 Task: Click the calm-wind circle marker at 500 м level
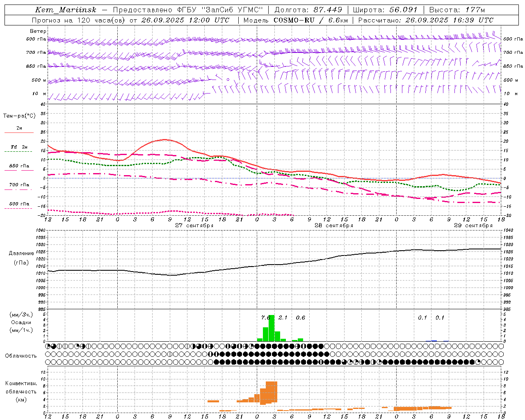coord(228,80)
